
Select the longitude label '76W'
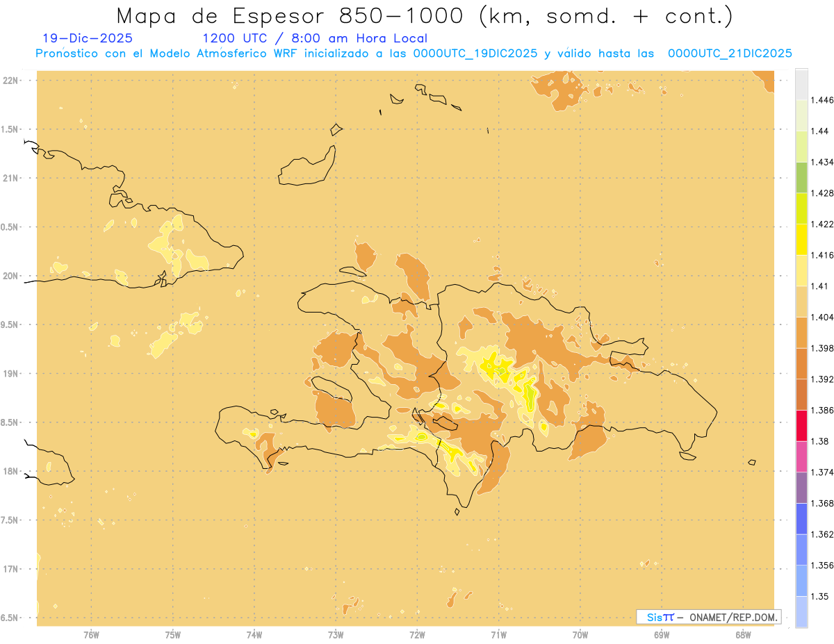91,635
